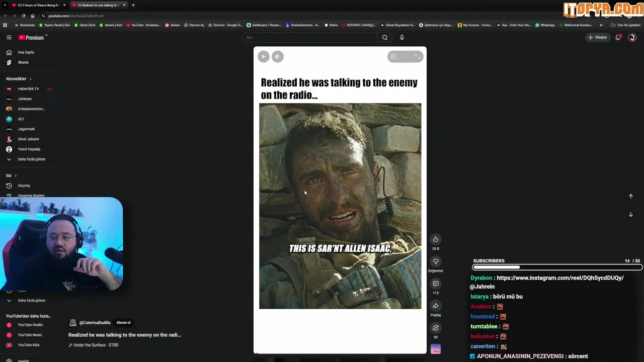Click the search magnifier button
This screenshot has height=362, width=644.
pos(385,37)
